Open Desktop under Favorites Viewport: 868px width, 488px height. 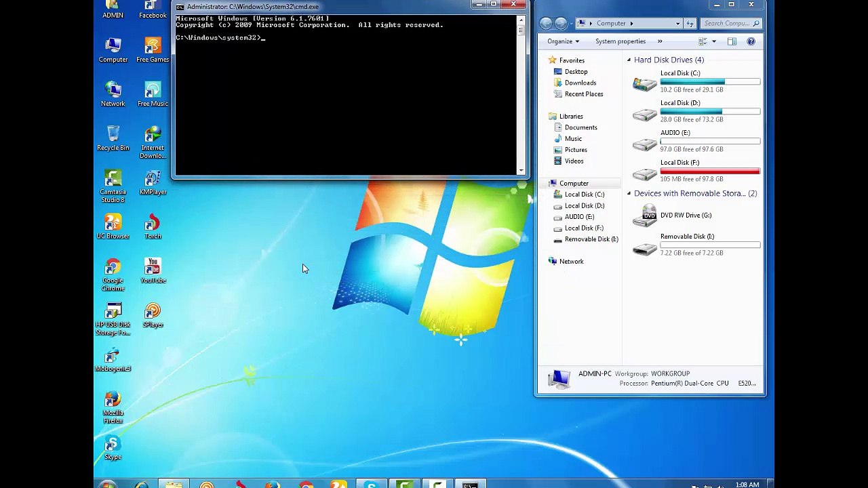576,72
